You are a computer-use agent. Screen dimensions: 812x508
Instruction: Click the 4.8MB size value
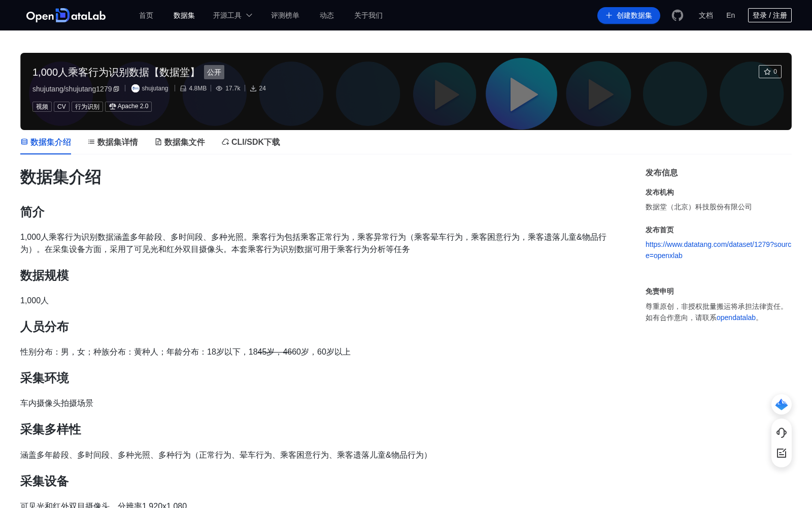tap(198, 88)
